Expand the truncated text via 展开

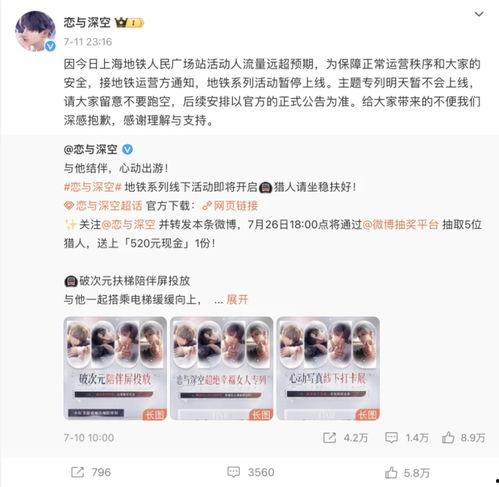(x=237, y=299)
